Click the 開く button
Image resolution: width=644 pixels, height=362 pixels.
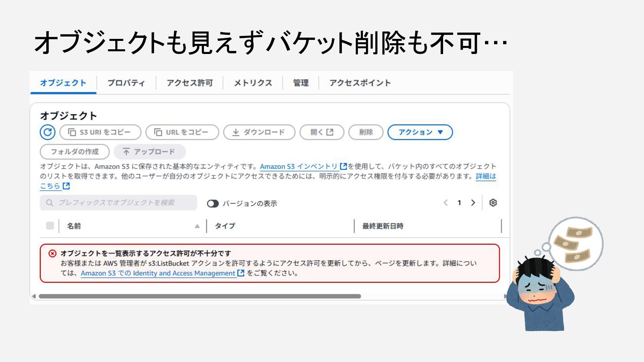tap(322, 132)
